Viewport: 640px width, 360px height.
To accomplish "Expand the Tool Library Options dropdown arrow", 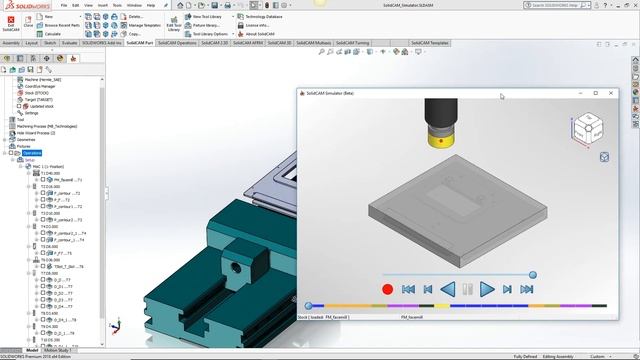I will 233,34.
